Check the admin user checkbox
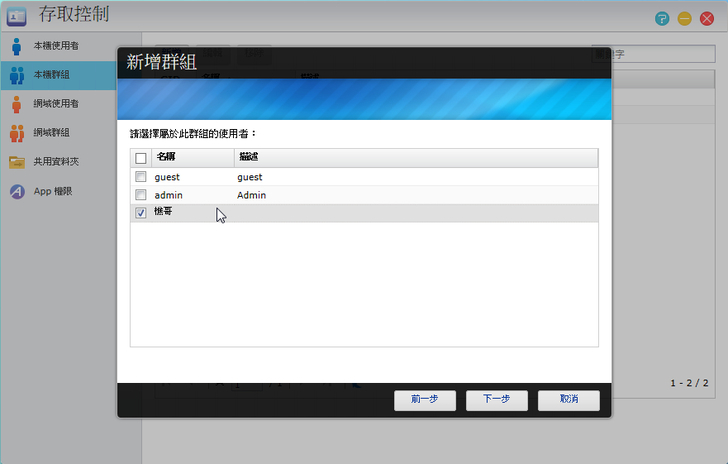This screenshot has height=464, width=728. (x=141, y=195)
